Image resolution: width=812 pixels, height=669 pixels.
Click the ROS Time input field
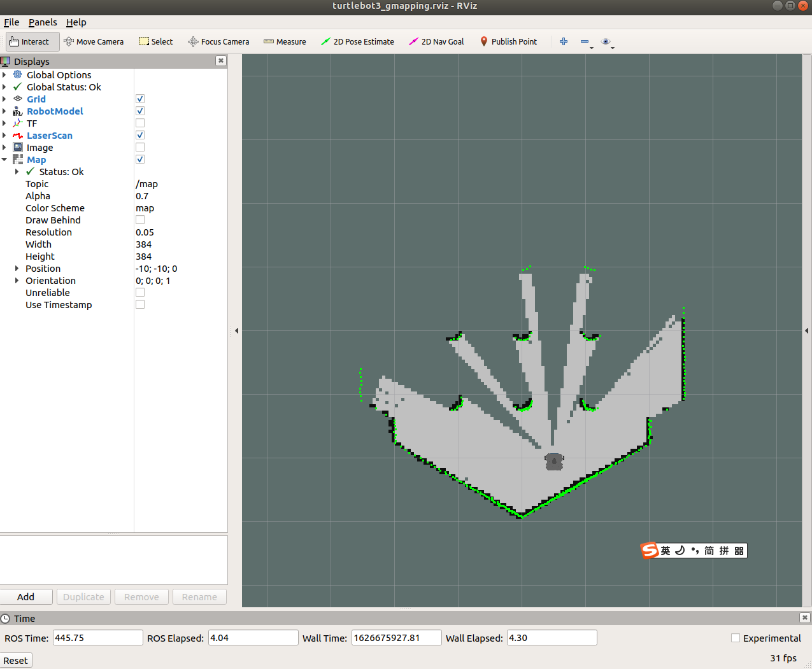pyautogui.click(x=97, y=637)
